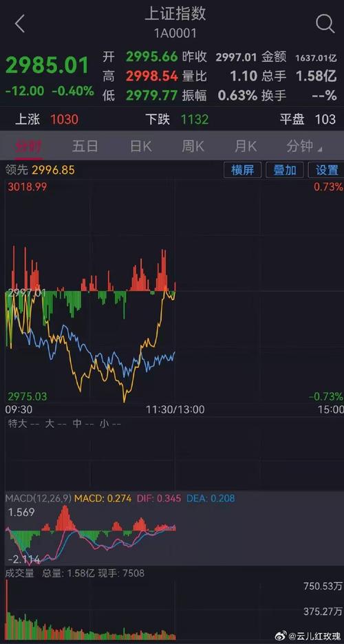
Task: Tap the 下跌 count 1132
Action: point(195,120)
